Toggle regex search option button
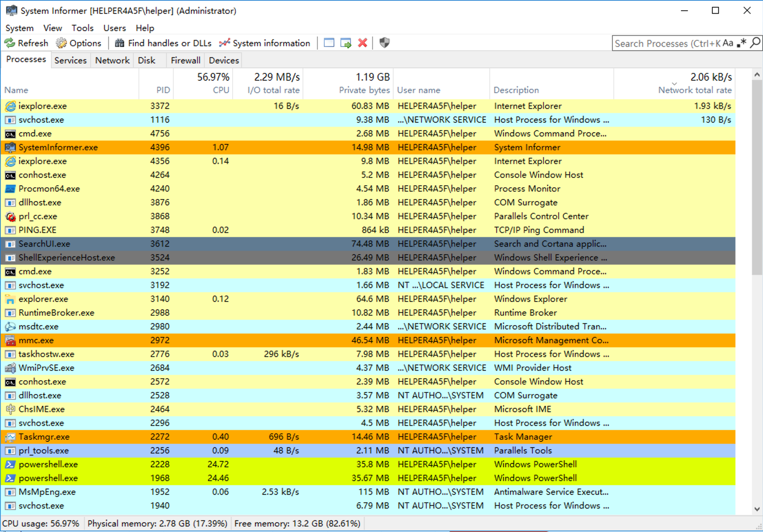This screenshot has height=532, width=763. coord(741,43)
